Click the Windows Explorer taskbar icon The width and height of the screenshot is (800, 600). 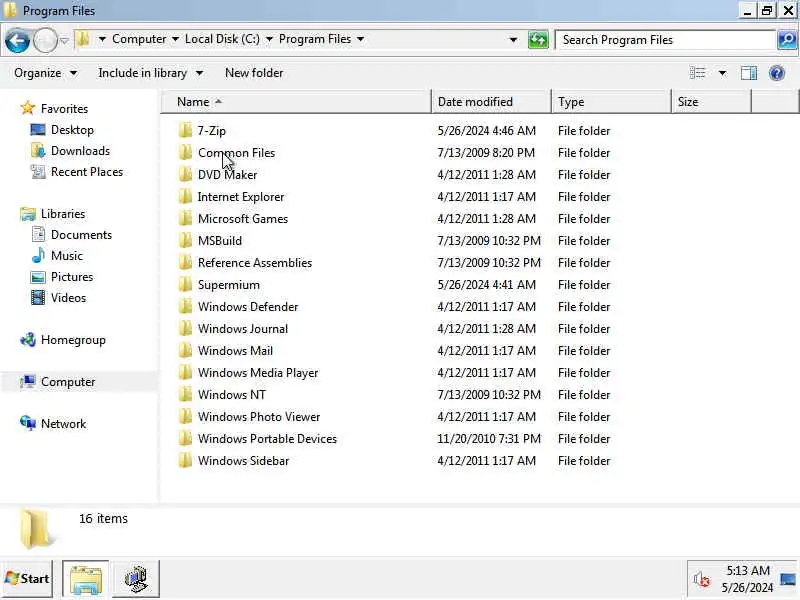click(85, 579)
